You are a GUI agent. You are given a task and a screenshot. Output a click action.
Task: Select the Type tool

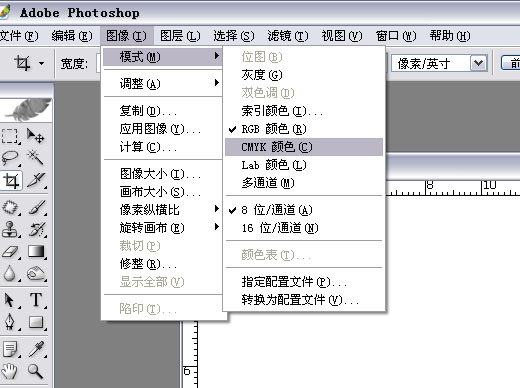pos(35,300)
